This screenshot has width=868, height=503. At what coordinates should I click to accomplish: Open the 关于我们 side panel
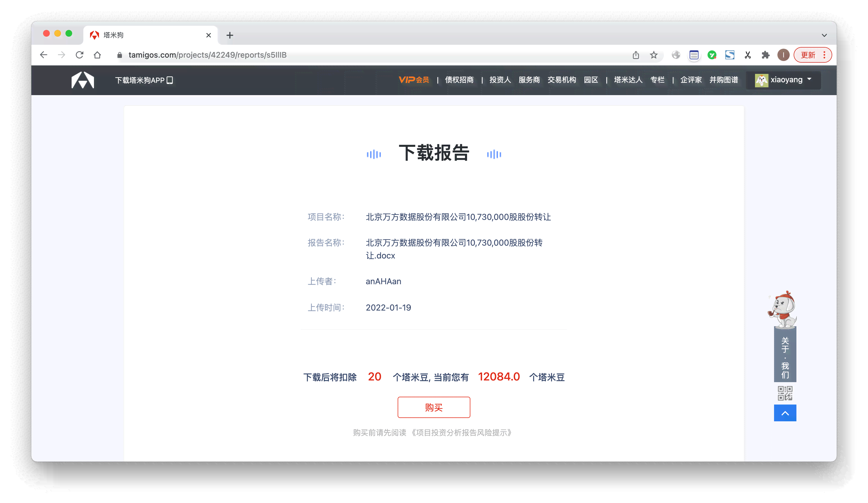(785, 355)
